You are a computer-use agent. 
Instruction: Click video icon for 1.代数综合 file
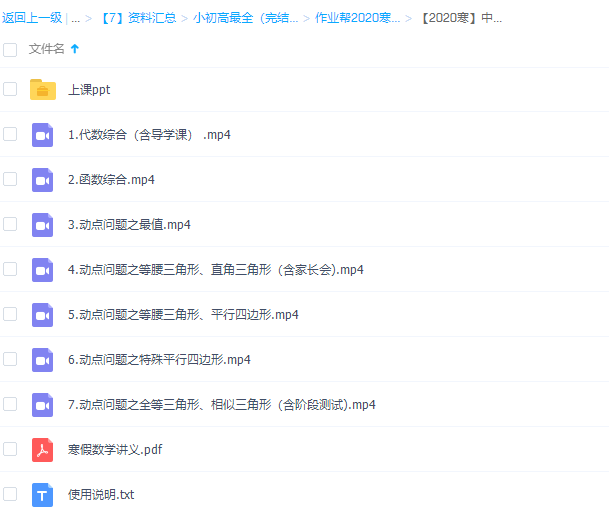pos(42,135)
